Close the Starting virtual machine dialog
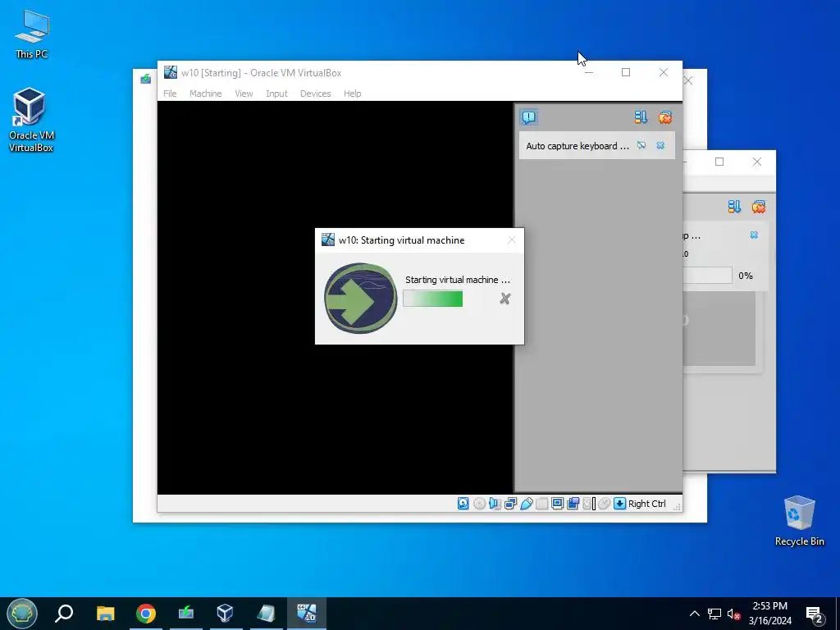Image resolution: width=840 pixels, height=630 pixels. tap(512, 240)
